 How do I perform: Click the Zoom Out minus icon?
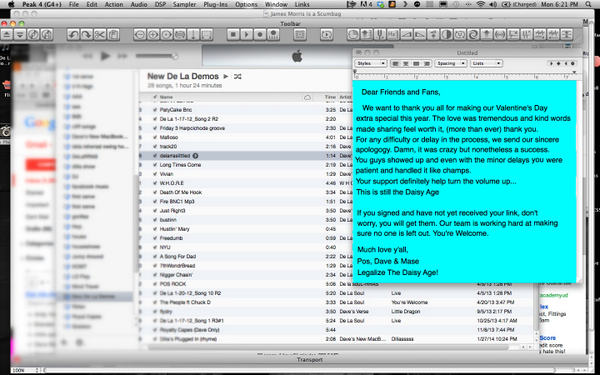click(x=140, y=35)
